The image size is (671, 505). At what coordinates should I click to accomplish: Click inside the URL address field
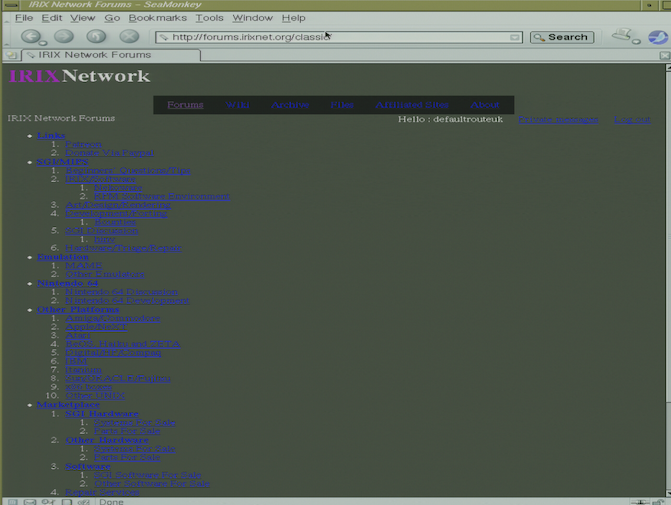coord(338,37)
